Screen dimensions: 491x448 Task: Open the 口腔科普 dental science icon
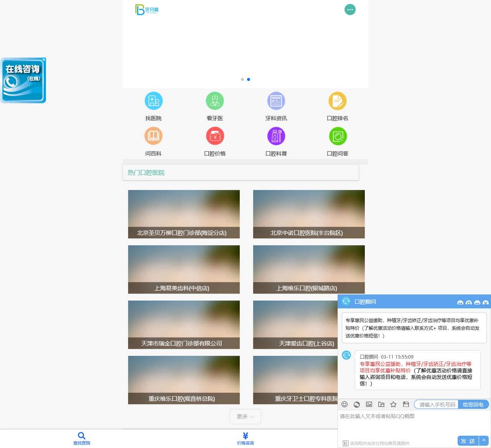pyautogui.click(x=276, y=136)
